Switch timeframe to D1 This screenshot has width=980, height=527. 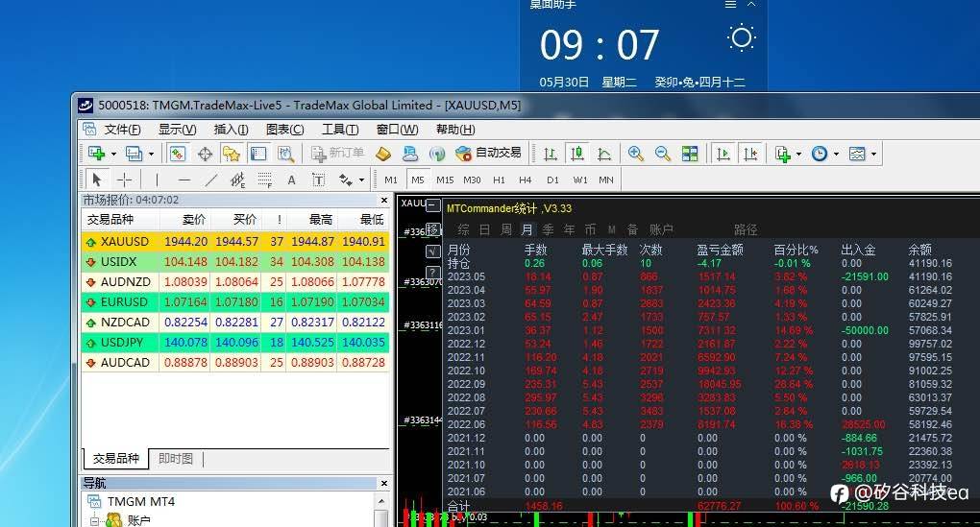(x=552, y=180)
